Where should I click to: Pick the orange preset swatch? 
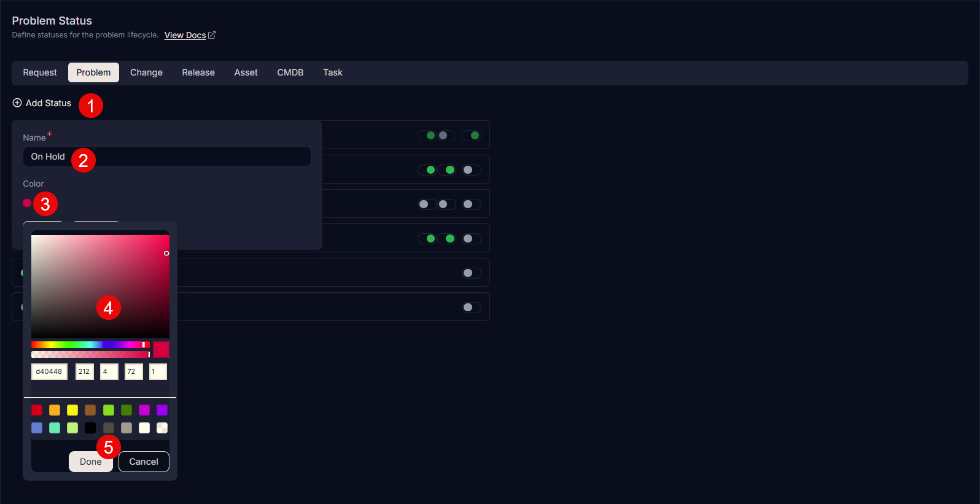click(x=55, y=410)
